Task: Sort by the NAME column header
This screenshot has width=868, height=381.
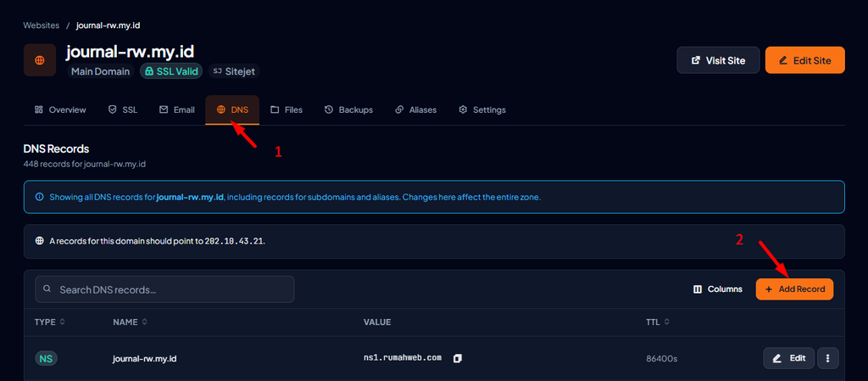Action: [x=130, y=322]
